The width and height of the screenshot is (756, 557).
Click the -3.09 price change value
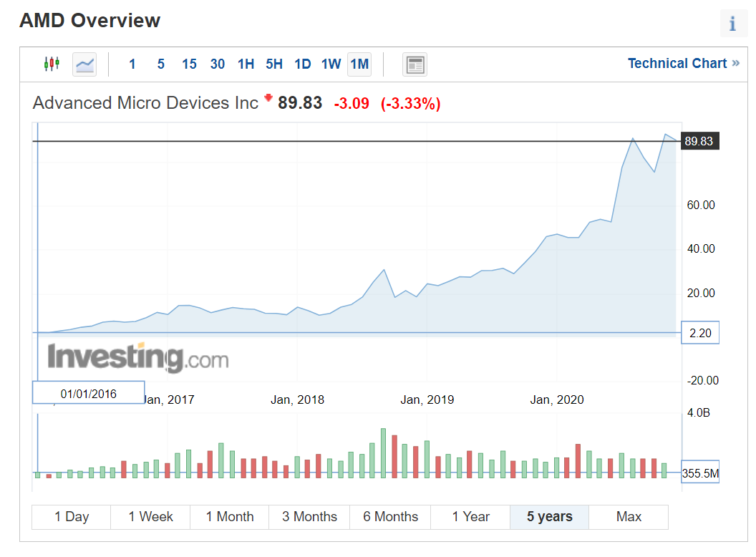click(x=352, y=103)
